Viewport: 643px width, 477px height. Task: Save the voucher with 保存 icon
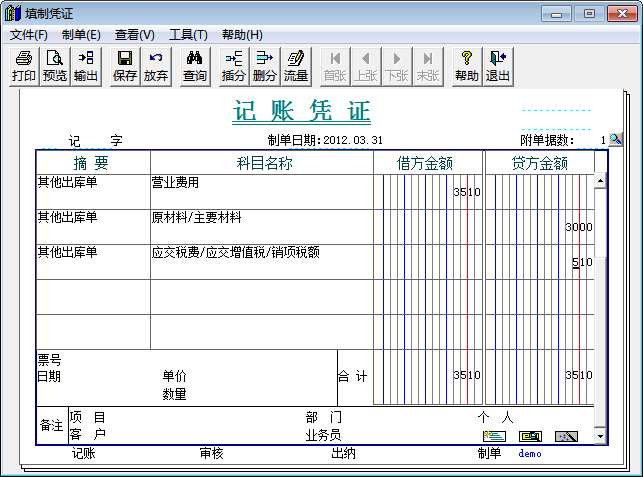click(x=125, y=66)
